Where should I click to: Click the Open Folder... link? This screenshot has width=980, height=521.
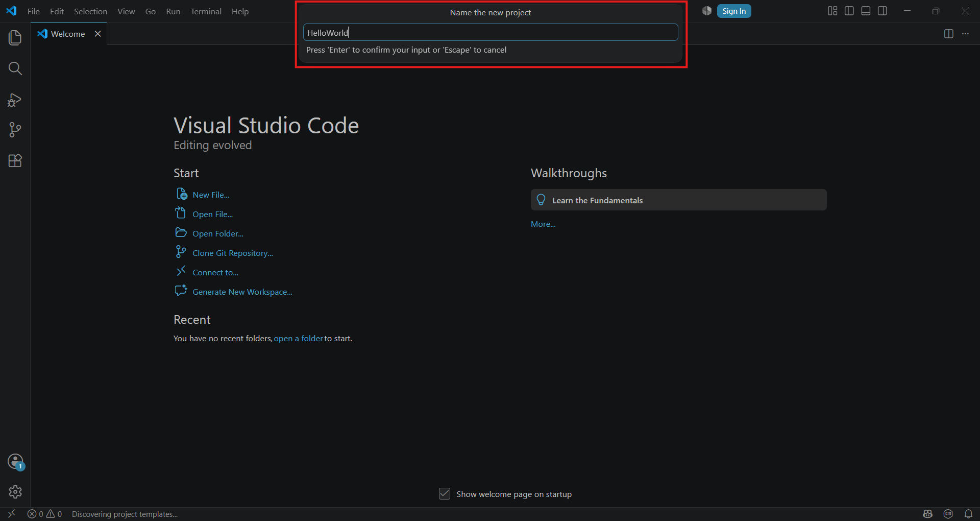pyautogui.click(x=218, y=233)
